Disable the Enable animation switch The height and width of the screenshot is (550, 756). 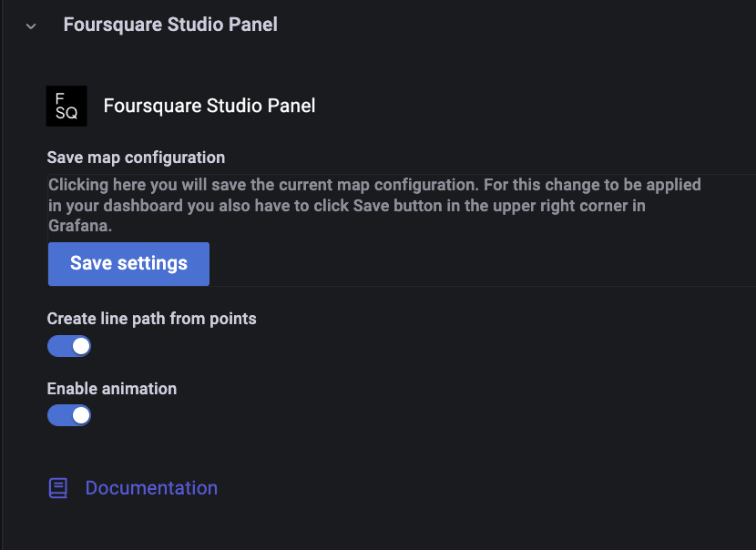point(69,415)
